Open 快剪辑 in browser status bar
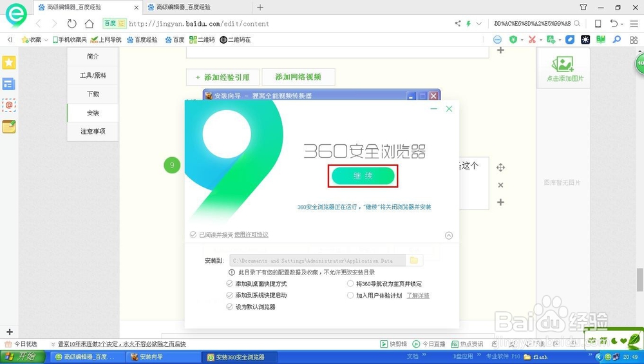Image resolution: width=644 pixels, height=364 pixels. tap(393, 344)
